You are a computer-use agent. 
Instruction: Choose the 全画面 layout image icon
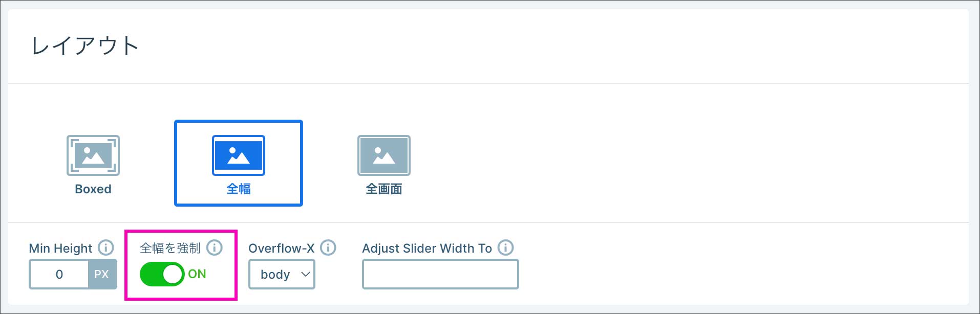click(x=384, y=155)
